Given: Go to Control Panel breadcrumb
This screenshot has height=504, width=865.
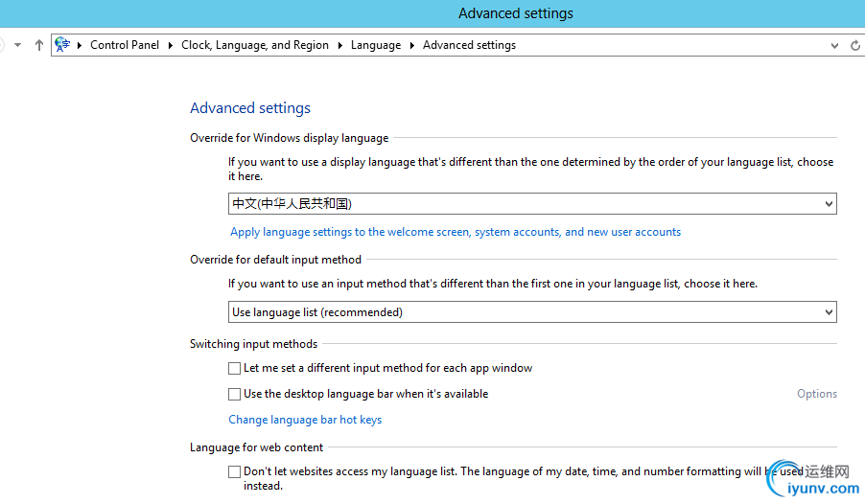Looking at the screenshot, I should [124, 45].
